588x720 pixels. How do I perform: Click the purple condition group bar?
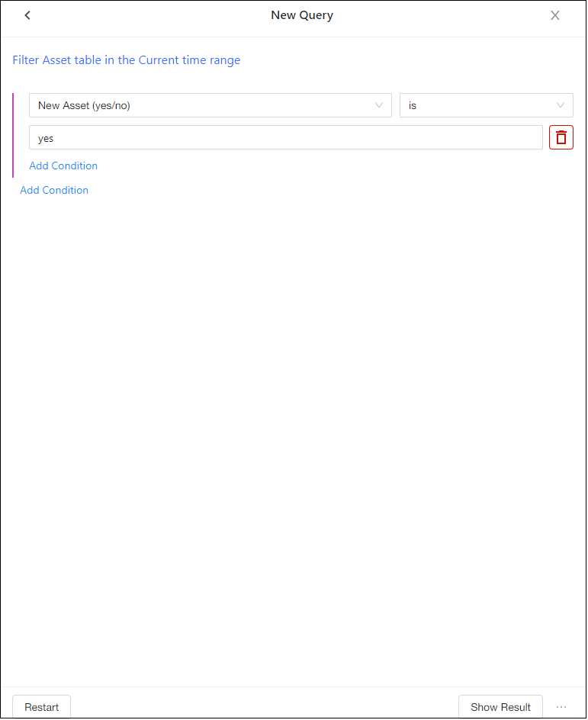[x=13, y=135]
